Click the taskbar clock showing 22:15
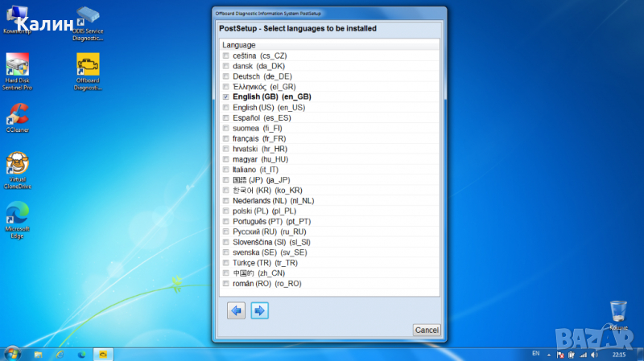Viewport: 644px width, 361px height. [x=619, y=353]
